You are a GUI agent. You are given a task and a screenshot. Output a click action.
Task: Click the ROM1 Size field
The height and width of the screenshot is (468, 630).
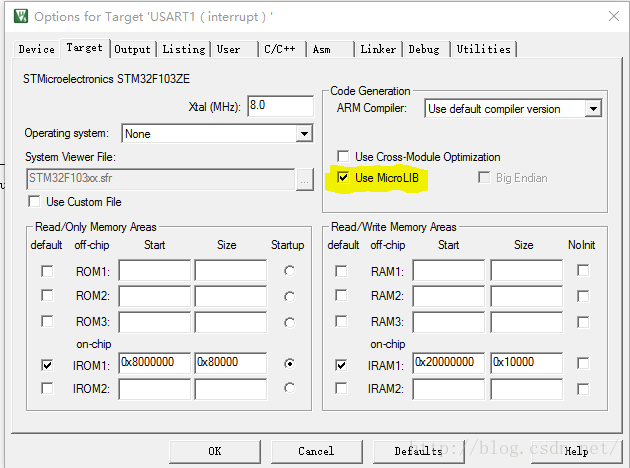coord(231,270)
